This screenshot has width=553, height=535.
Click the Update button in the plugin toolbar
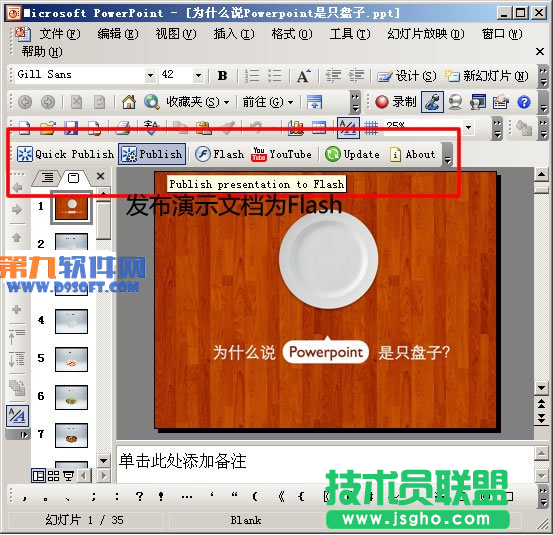(352, 154)
